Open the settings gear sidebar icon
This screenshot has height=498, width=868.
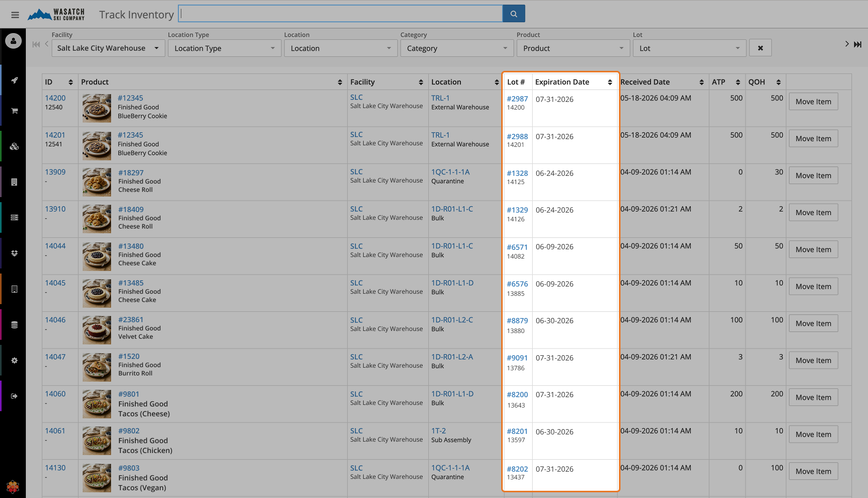click(14, 360)
